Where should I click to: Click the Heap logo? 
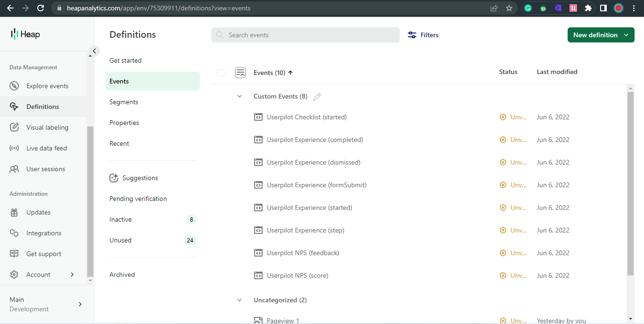pyautogui.click(x=25, y=34)
